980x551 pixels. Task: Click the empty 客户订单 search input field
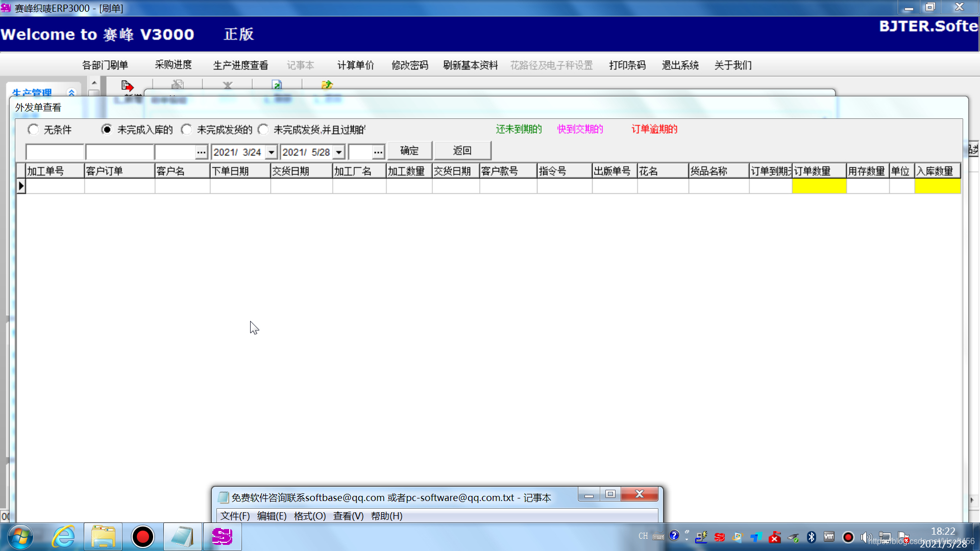[x=119, y=152]
